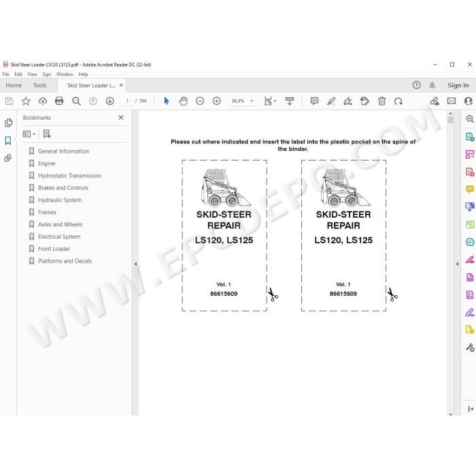Open zoom level dropdown
The height and width of the screenshot is (476, 476).
pos(252,101)
